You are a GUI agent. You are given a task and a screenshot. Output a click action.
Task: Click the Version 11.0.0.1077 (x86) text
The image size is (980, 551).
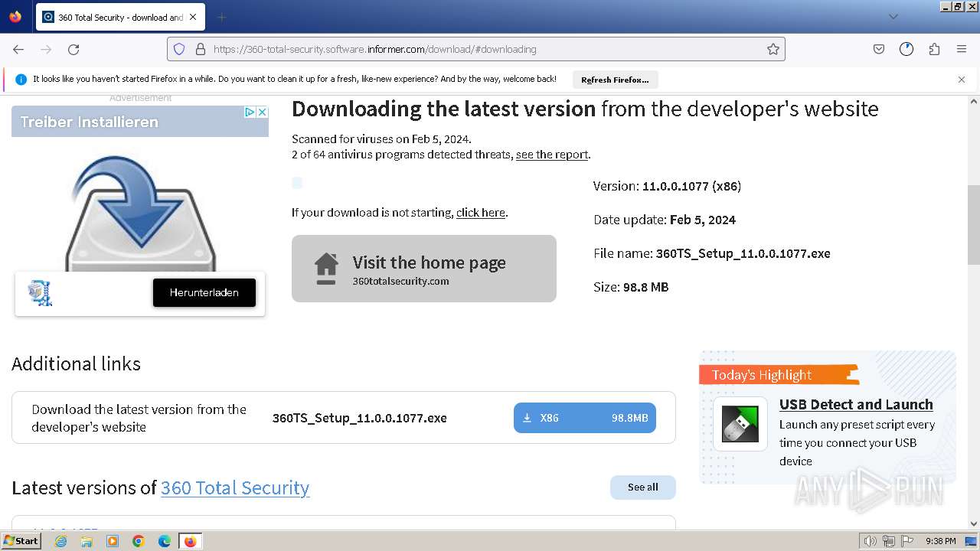point(667,186)
